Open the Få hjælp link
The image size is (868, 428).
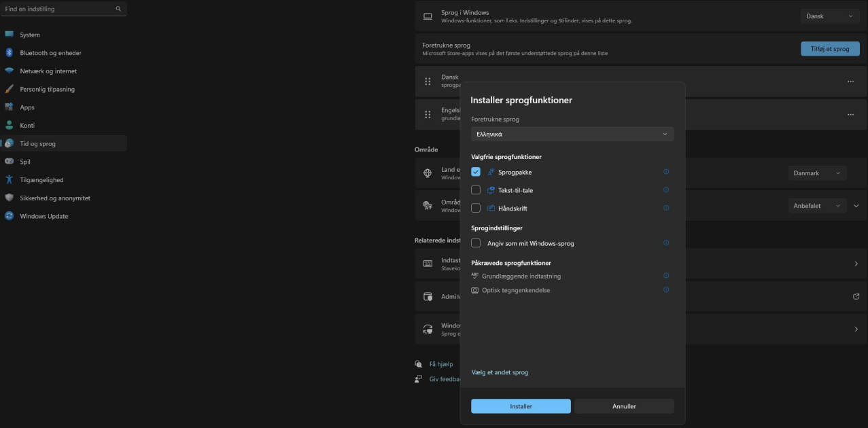(x=441, y=364)
